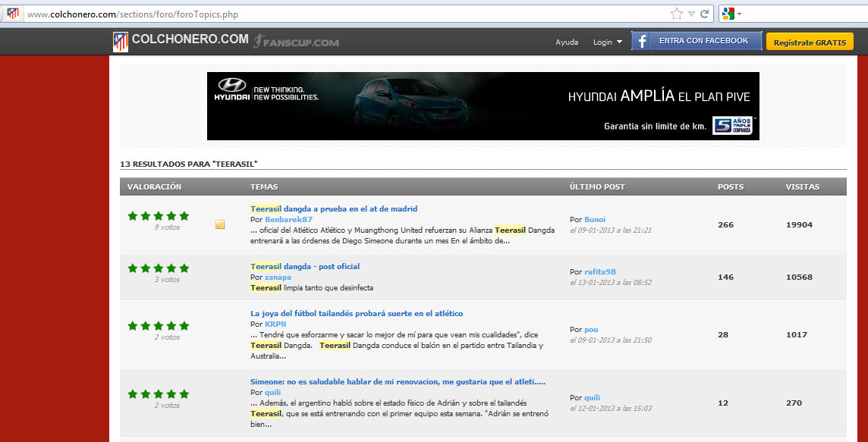This screenshot has width=868, height=442.
Task: Open the URL history dropdown arrow
Action: [691, 14]
